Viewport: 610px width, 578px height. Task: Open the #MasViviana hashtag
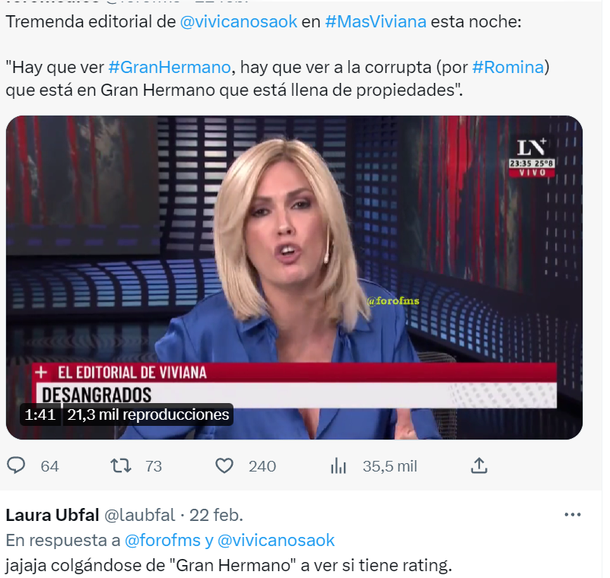375,22
